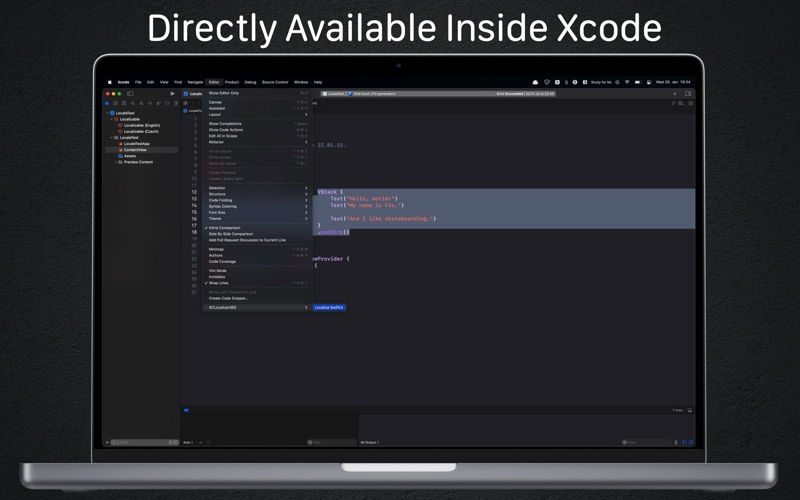Screen dimensions: 800x500
Task: Click the XCLocalizerSEE menu item
Action: (x=255, y=308)
